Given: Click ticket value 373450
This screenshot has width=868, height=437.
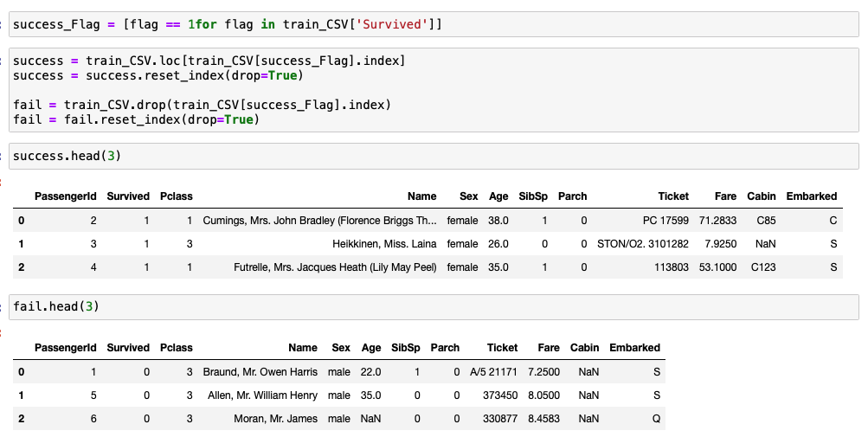Looking at the screenshot, I should tap(500, 395).
